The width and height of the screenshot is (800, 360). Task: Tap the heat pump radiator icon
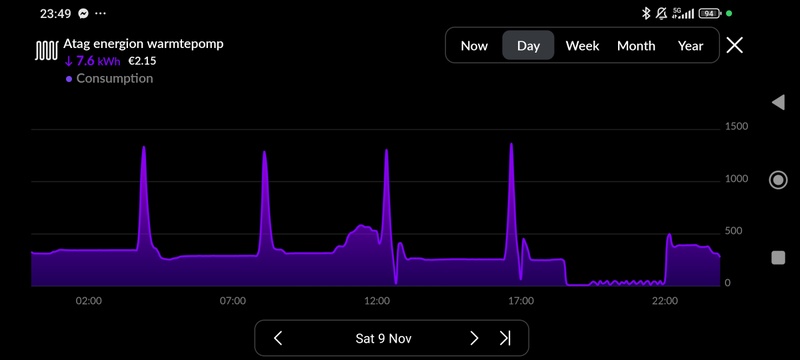(46, 50)
